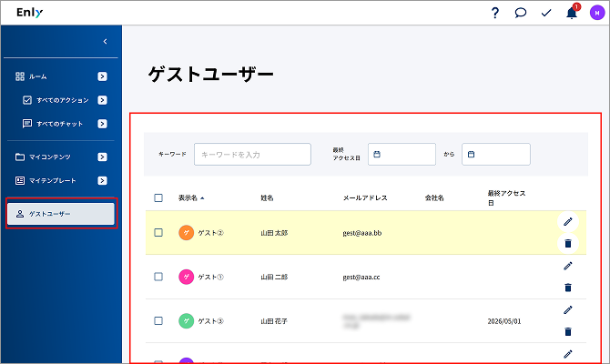Click the date 2026/05/01

[x=504, y=321]
